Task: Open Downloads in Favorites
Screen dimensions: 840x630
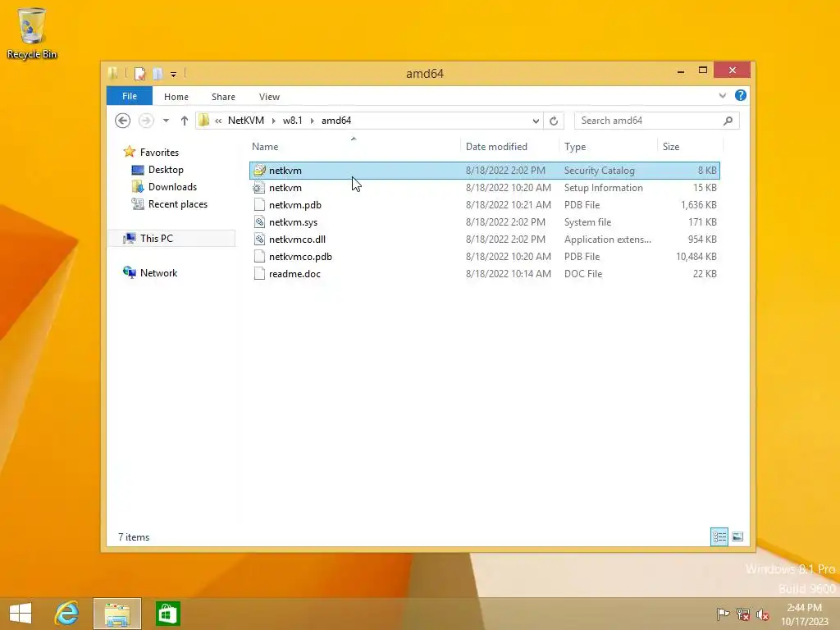Action: pos(172,186)
